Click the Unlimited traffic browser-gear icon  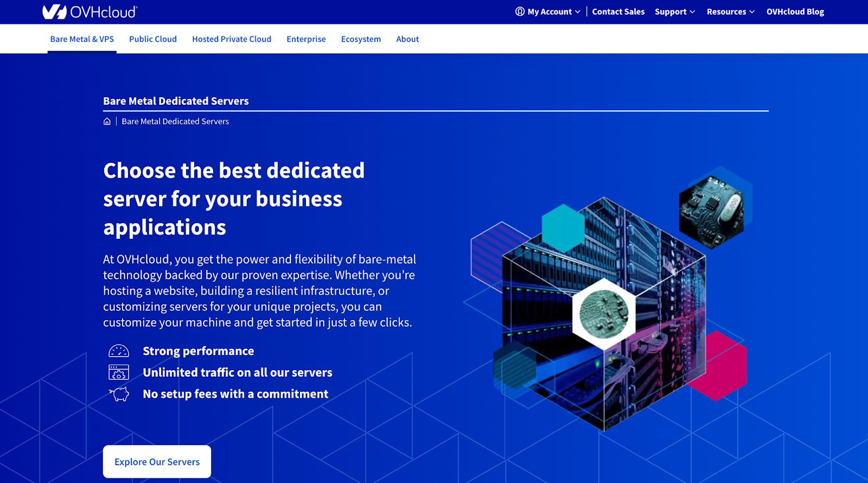(x=119, y=372)
